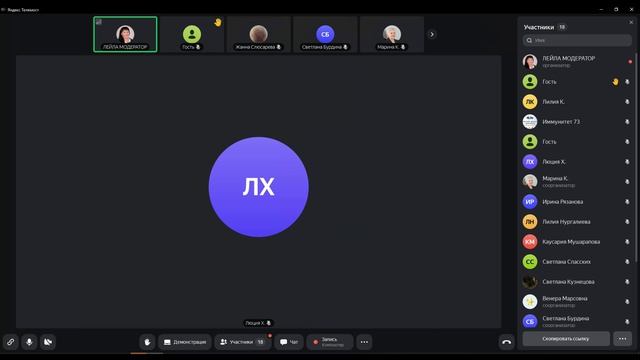Raise hand using the hand icon button
Image resolution: width=640 pixels, height=360 pixels.
(147, 342)
